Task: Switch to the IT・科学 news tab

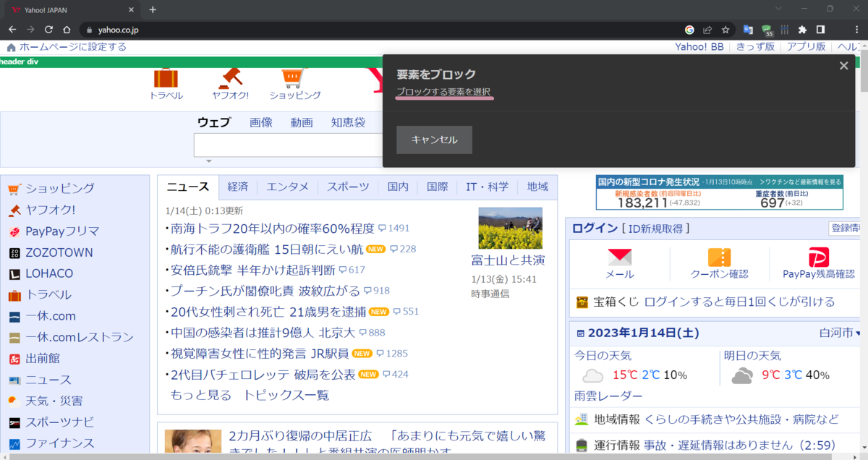Action: (x=487, y=187)
